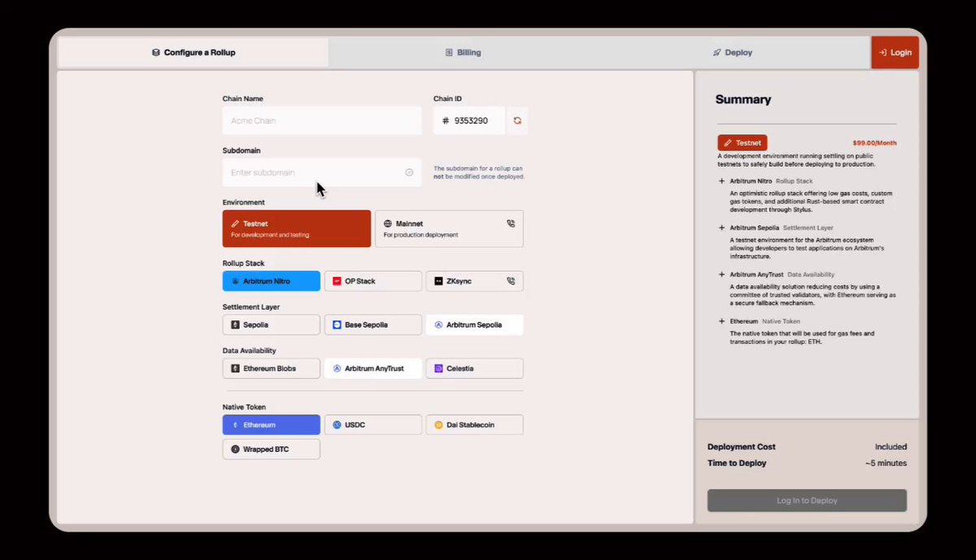Click the ~5 minutes deploy time value

tap(886, 463)
